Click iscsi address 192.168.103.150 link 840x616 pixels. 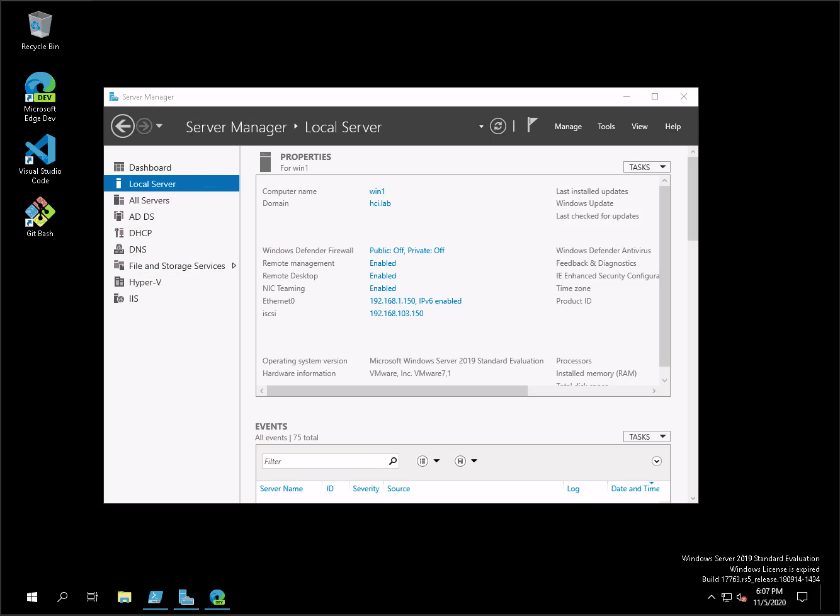point(397,314)
